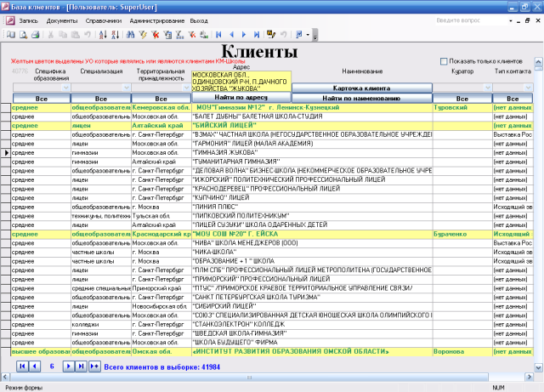Viewport: 544px width, 392px height.
Task: Open Find with the binoculars icon
Action: pyautogui.click(x=130, y=34)
